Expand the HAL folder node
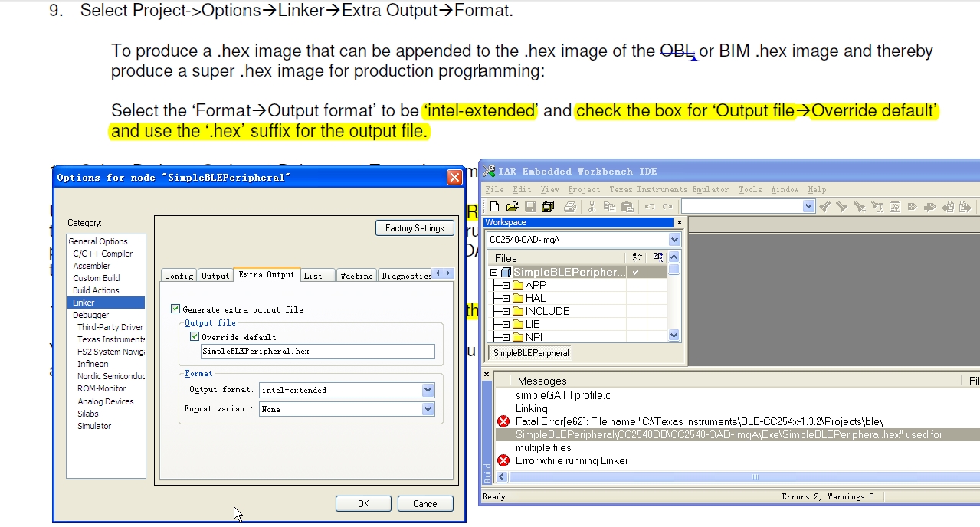 [506, 298]
